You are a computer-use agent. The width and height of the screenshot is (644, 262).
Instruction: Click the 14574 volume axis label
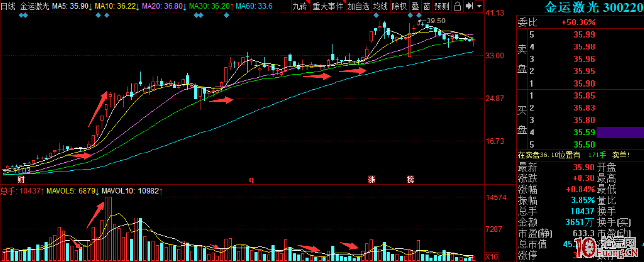495,198
